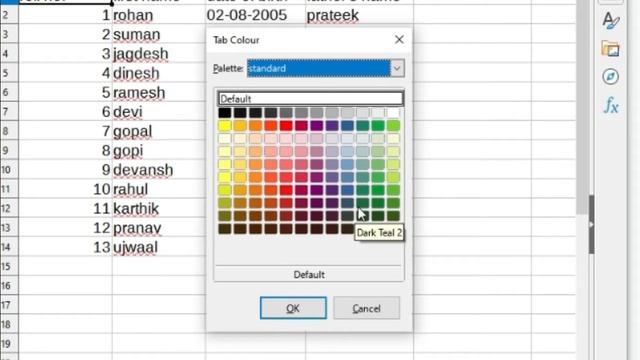Viewport: 640px width, 360px height.
Task: Select cell containing 'rohan'
Action: [x=159, y=15]
